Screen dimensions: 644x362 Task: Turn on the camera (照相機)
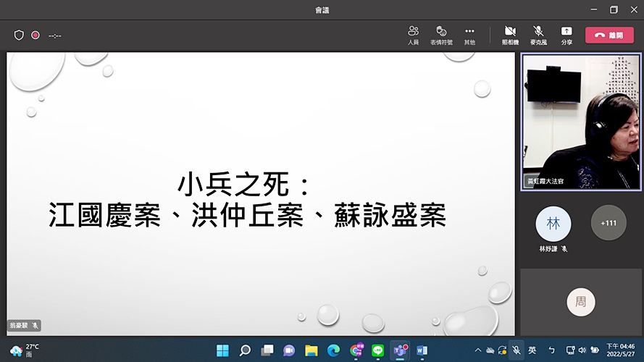[510, 35]
